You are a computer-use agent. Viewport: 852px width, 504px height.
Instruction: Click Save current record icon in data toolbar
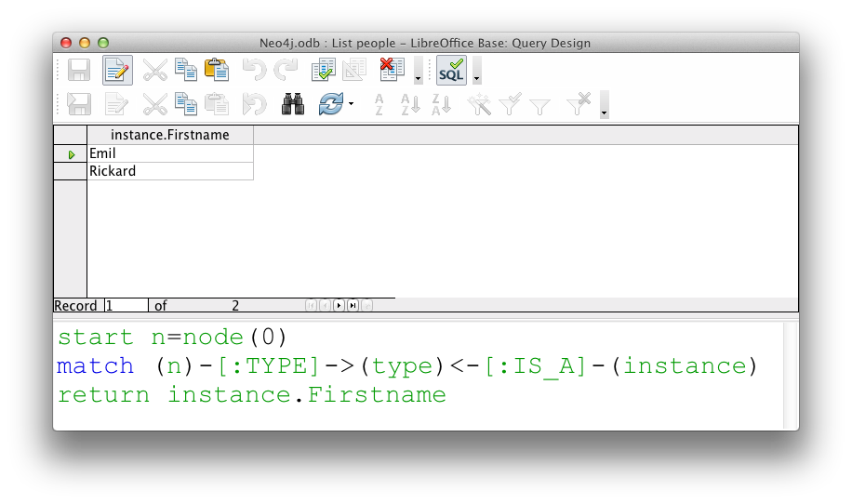tap(79, 104)
